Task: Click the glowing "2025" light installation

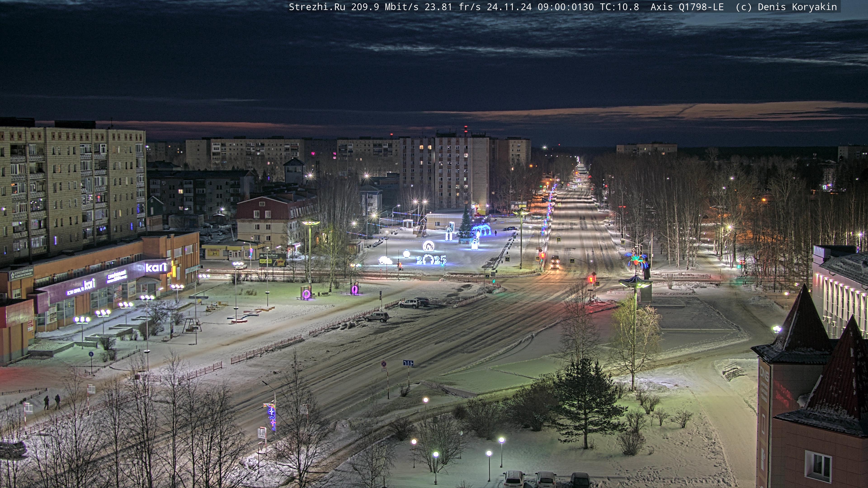Action: [431, 259]
